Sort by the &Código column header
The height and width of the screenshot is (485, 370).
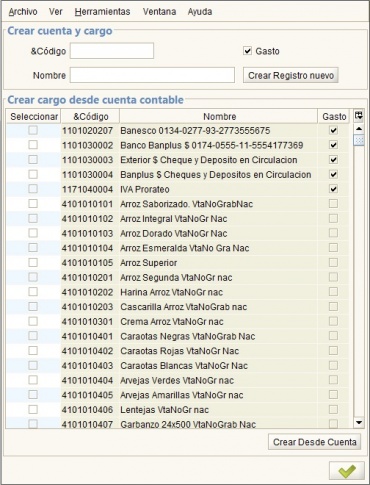pyautogui.click(x=90, y=116)
